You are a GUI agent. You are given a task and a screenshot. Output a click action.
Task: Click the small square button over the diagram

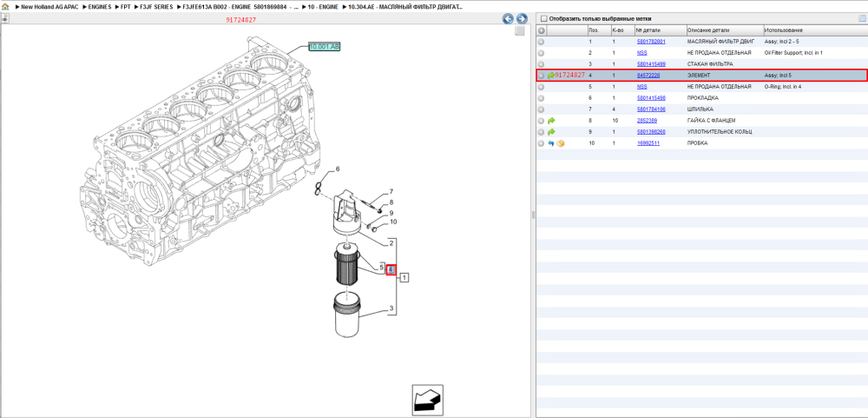[519, 31]
